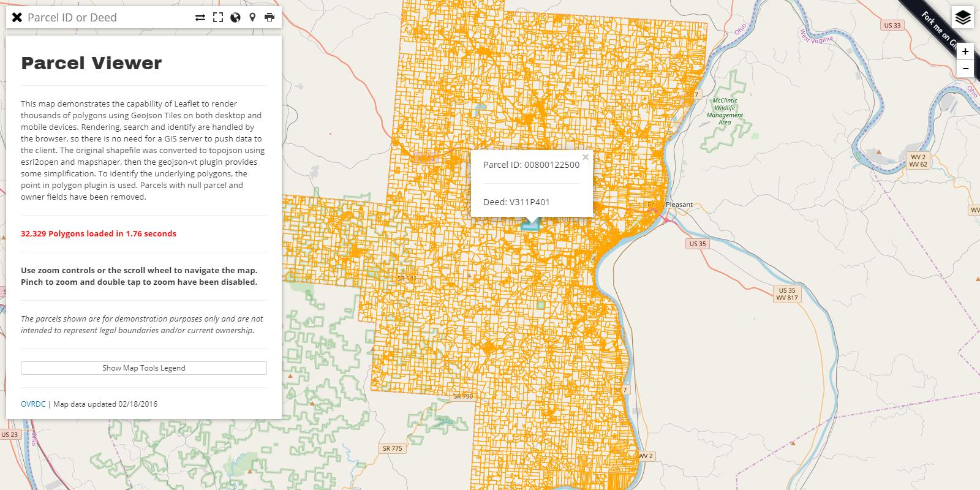Image resolution: width=980 pixels, height=490 pixels.
Task: Toggle fullscreen with the dashed square icon
Action: (217, 18)
